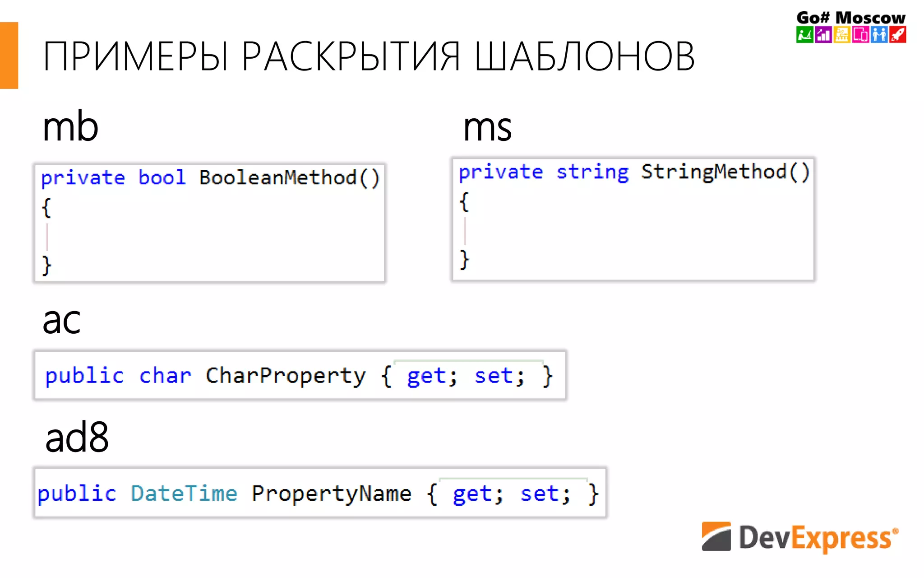Click the Go# Moscow title text
924x578 pixels.
pyautogui.click(x=851, y=17)
